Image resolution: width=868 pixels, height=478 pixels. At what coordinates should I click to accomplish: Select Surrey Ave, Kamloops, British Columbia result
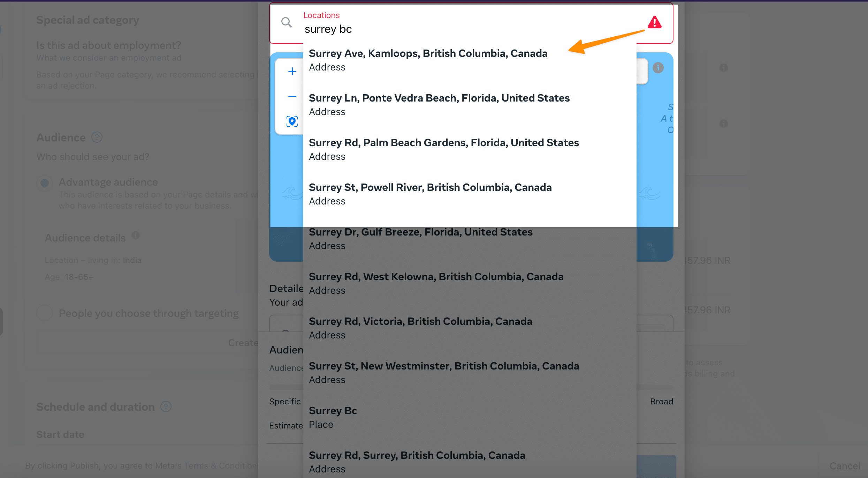click(427, 59)
